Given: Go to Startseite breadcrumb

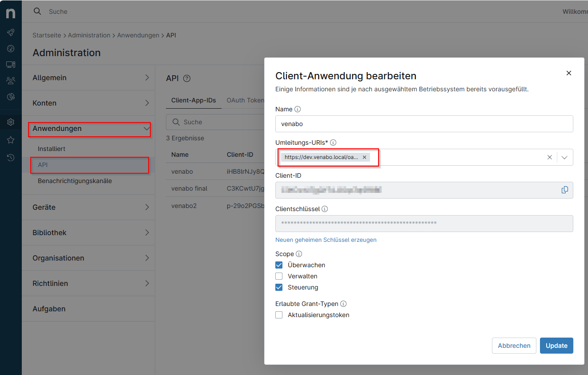Looking at the screenshot, I should tap(47, 35).
